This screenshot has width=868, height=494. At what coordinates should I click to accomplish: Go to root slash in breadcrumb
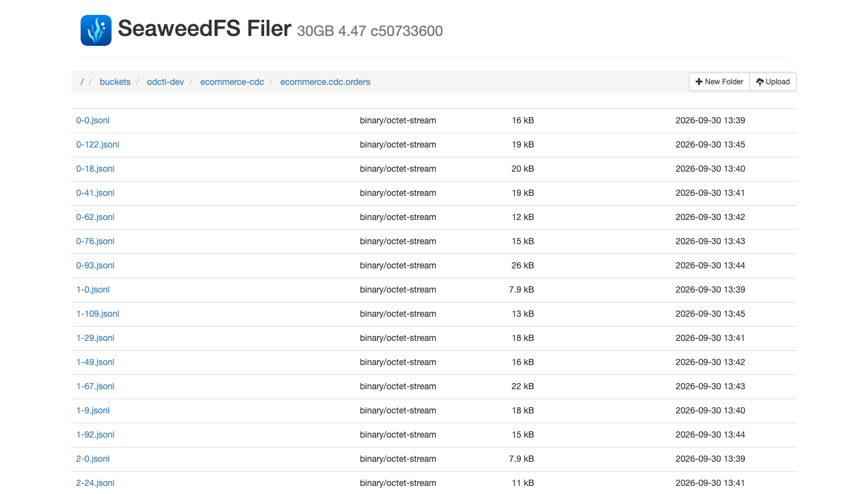tap(82, 82)
